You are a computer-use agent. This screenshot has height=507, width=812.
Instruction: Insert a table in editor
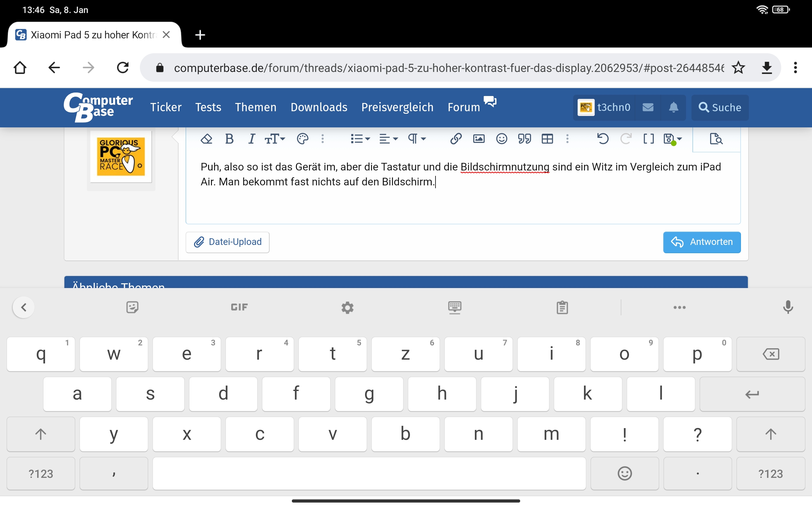pyautogui.click(x=547, y=138)
